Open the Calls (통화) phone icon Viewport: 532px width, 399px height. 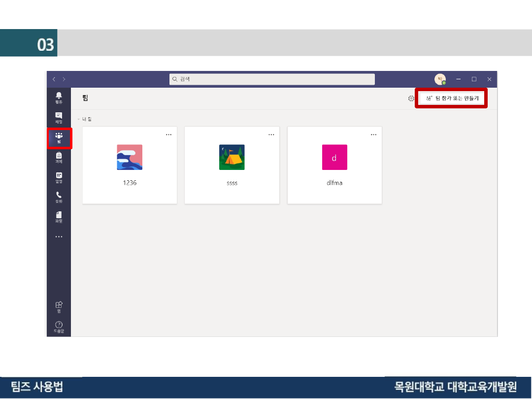coord(59,197)
